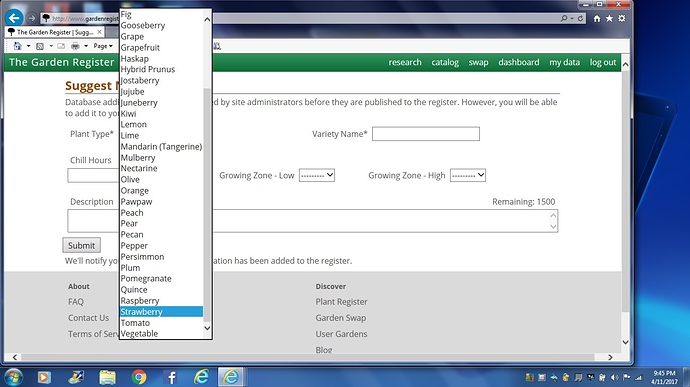Select Peach from the dropdown list
The width and height of the screenshot is (690, 387).
pyautogui.click(x=161, y=213)
